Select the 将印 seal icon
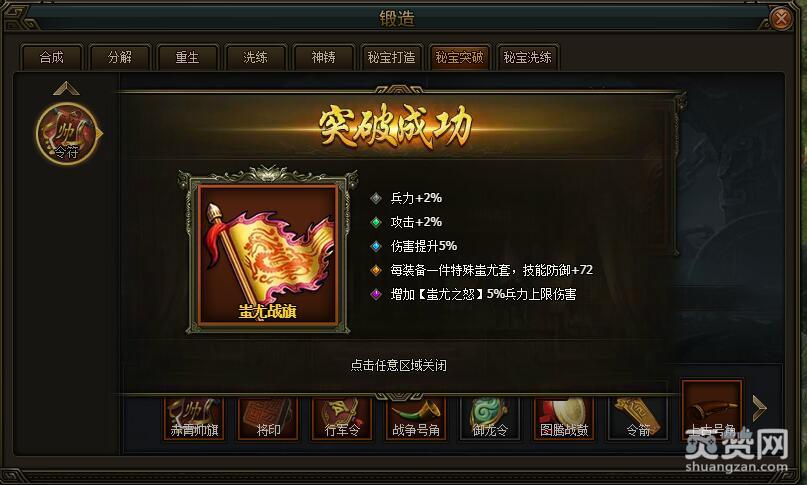 coord(268,418)
